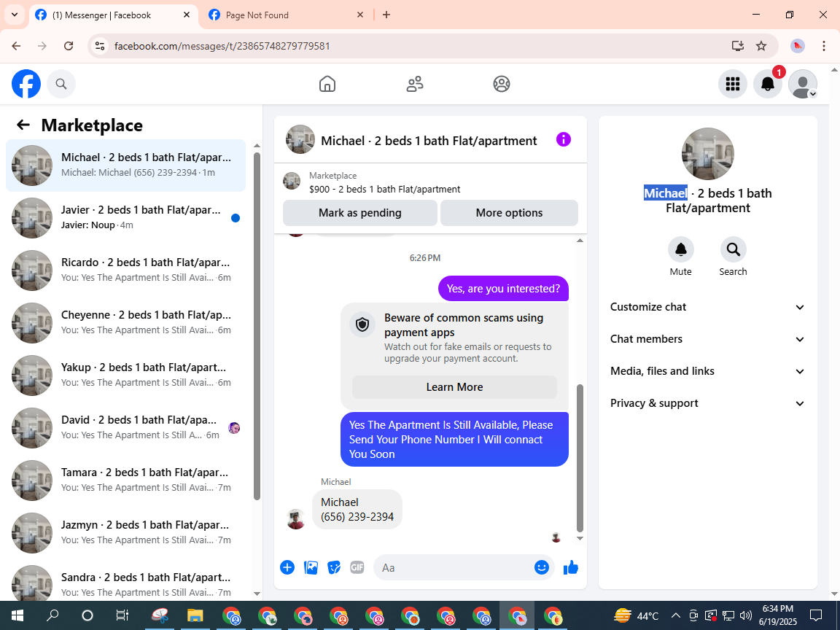
Task: Open David conversation in the list
Action: [x=126, y=427]
